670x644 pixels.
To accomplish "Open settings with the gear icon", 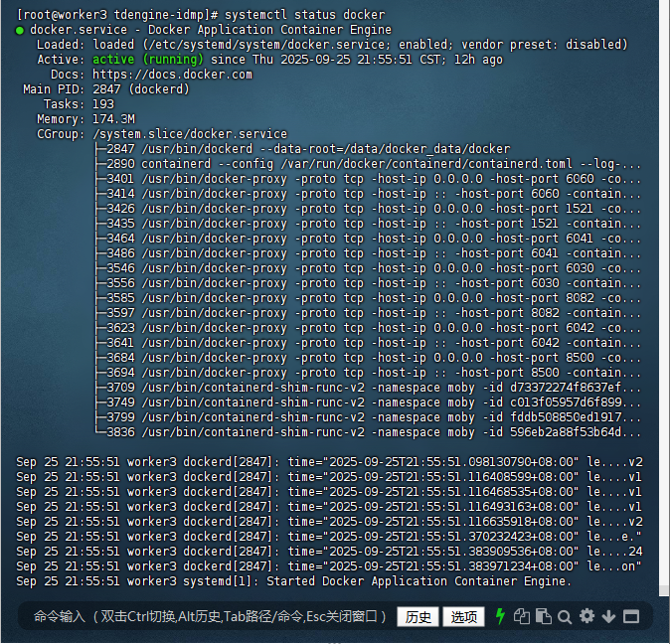I will 586,616.
